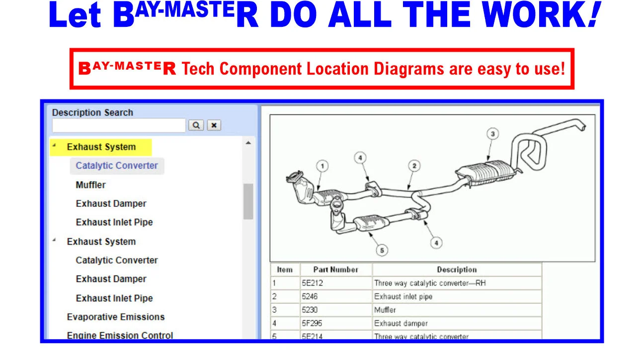Click callout 5 on the exhaust diagram
This screenshot has width=644, height=358.
[382, 250]
